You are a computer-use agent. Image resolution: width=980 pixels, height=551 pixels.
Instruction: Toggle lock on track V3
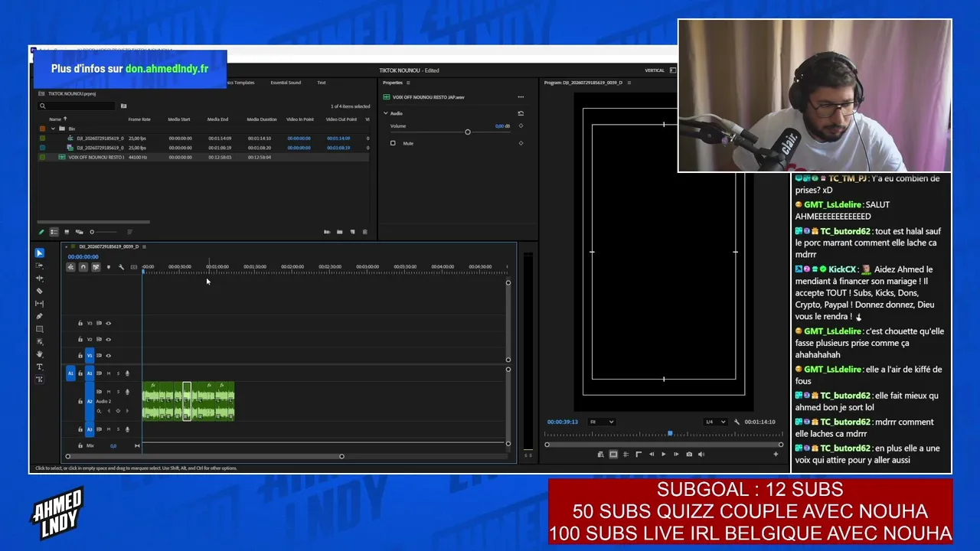80,323
